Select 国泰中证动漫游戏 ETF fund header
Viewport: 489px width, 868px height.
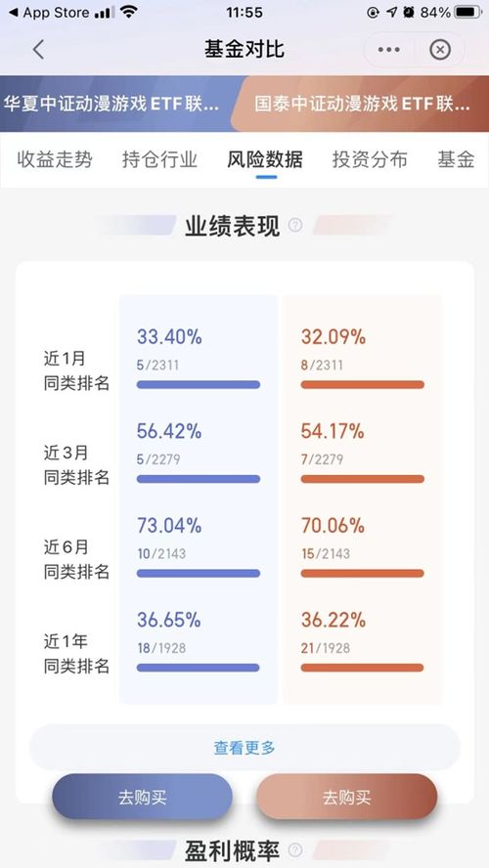point(360,104)
